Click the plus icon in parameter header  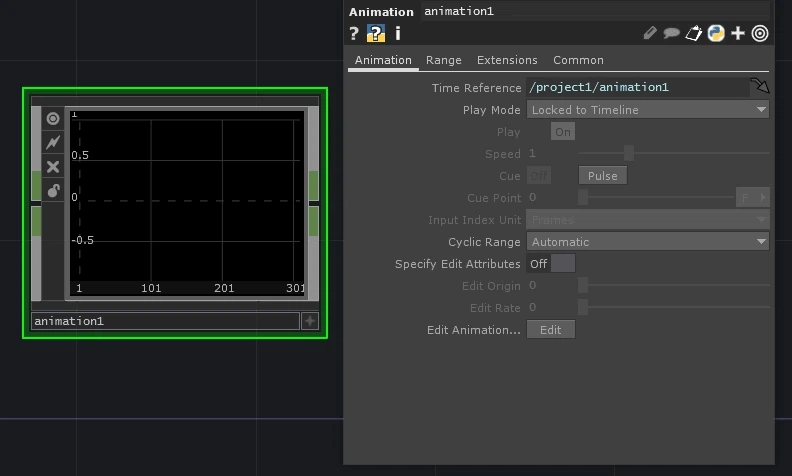[738, 33]
